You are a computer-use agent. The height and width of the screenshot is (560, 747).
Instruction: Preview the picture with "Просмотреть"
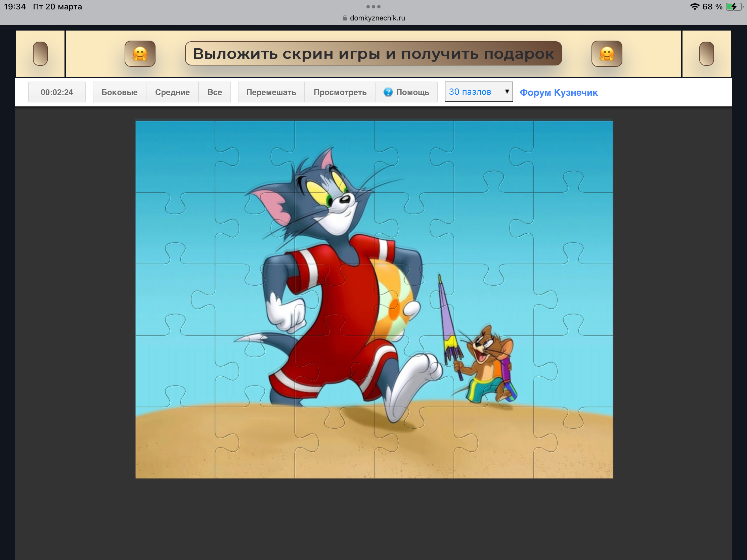[340, 92]
